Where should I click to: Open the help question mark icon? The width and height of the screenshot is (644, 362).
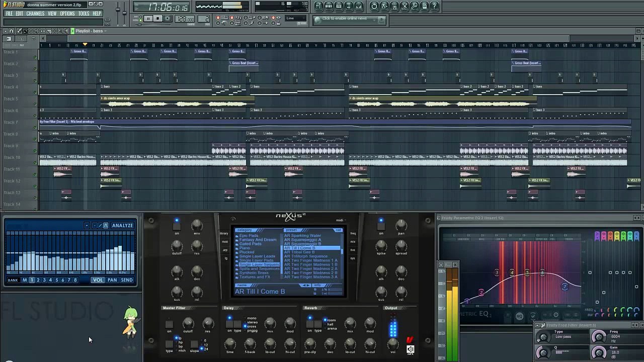tap(435, 6)
